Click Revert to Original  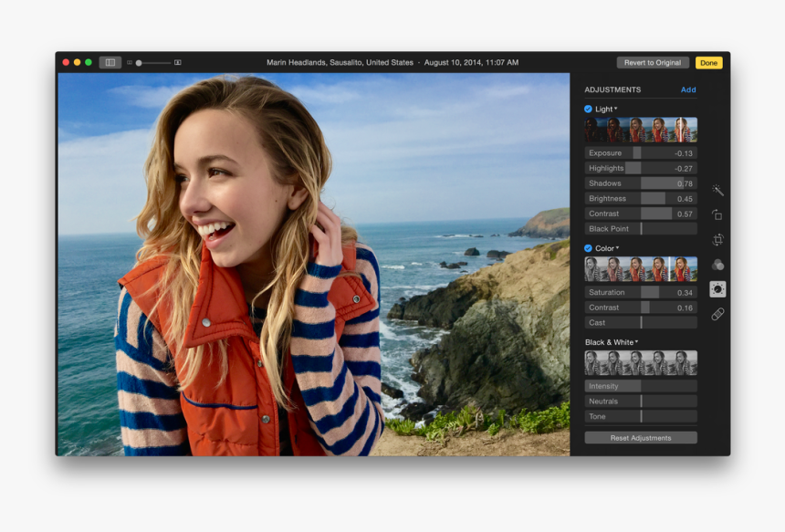pos(653,62)
